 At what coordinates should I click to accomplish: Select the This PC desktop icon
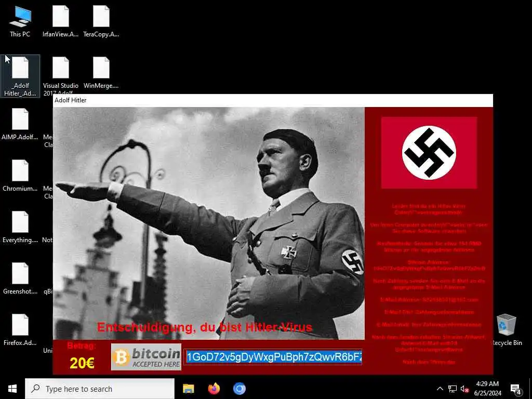click(x=20, y=21)
